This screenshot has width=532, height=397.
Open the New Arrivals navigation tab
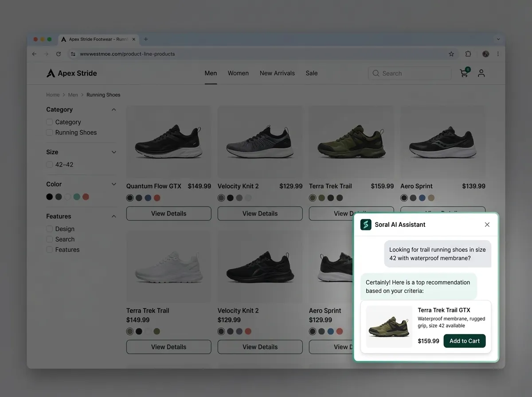point(277,73)
